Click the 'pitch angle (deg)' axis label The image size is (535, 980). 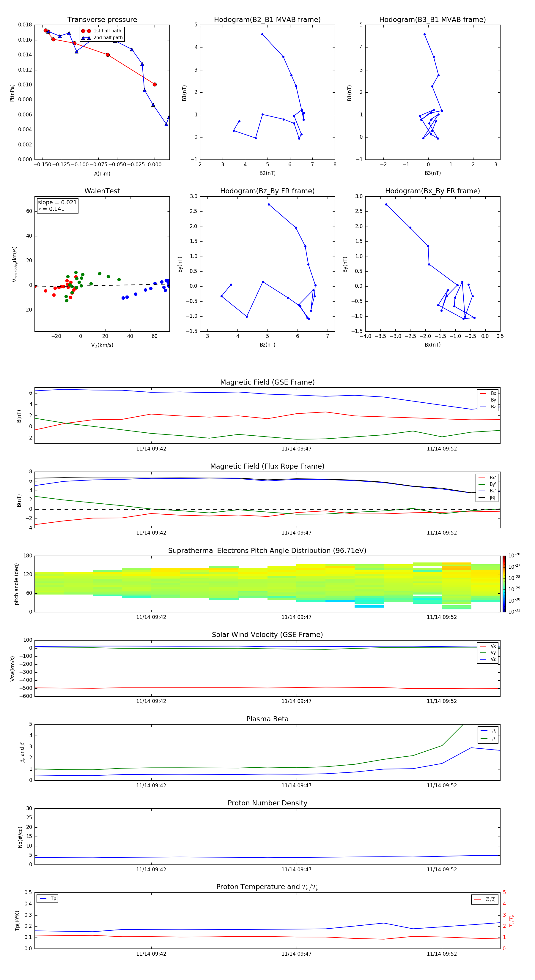(x=16, y=584)
